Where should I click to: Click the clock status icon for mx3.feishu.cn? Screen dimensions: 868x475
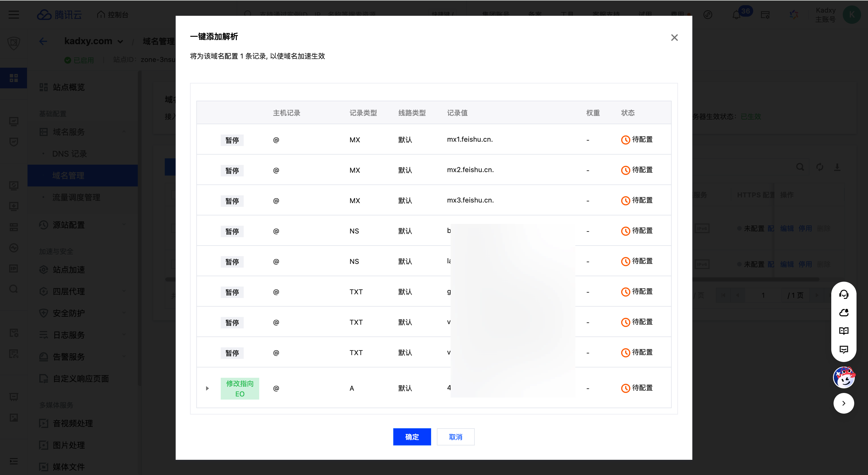(x=625, y=200)
